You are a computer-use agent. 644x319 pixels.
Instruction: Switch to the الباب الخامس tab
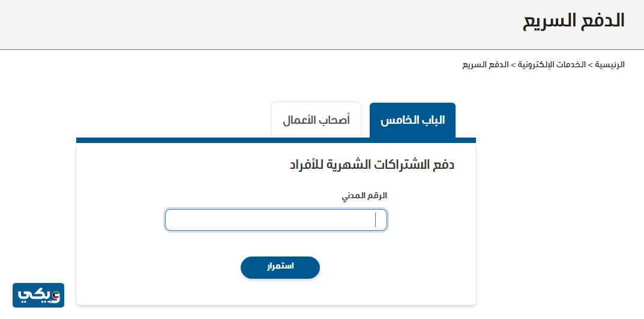(x=412, y=120)
